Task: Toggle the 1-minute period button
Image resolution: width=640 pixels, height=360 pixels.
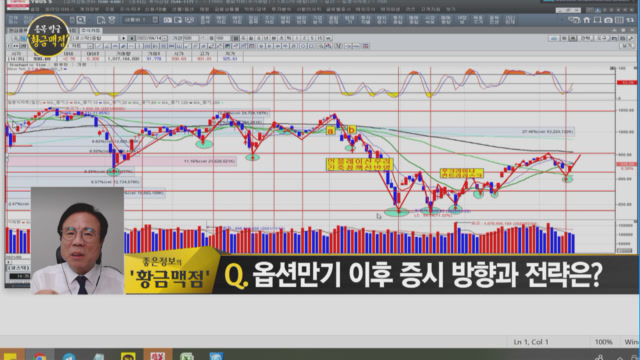Action: 297,38
